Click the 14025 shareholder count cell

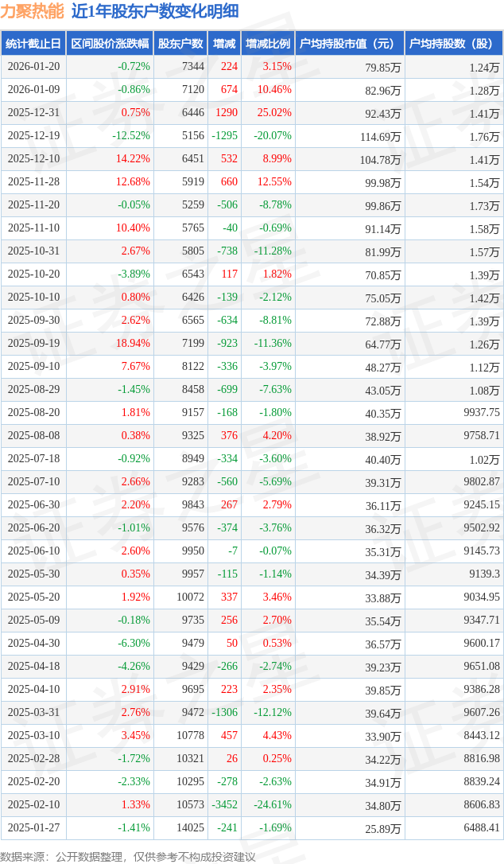tap(192, 828)
